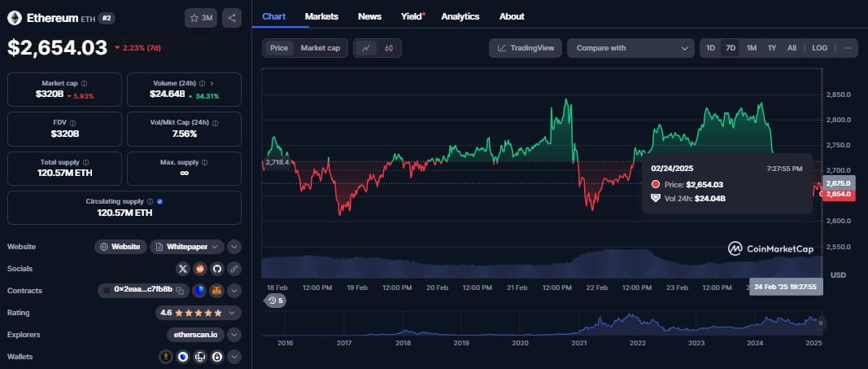The width and height of the screenshot is (868, 369).
Task: Click the clock history badge showing 5
Action: (275, 301)
